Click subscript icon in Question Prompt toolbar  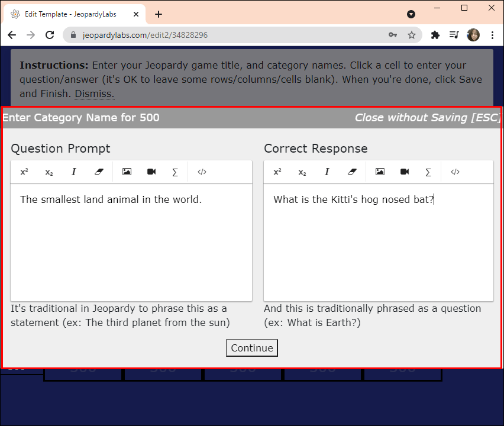tap(49, 172)
